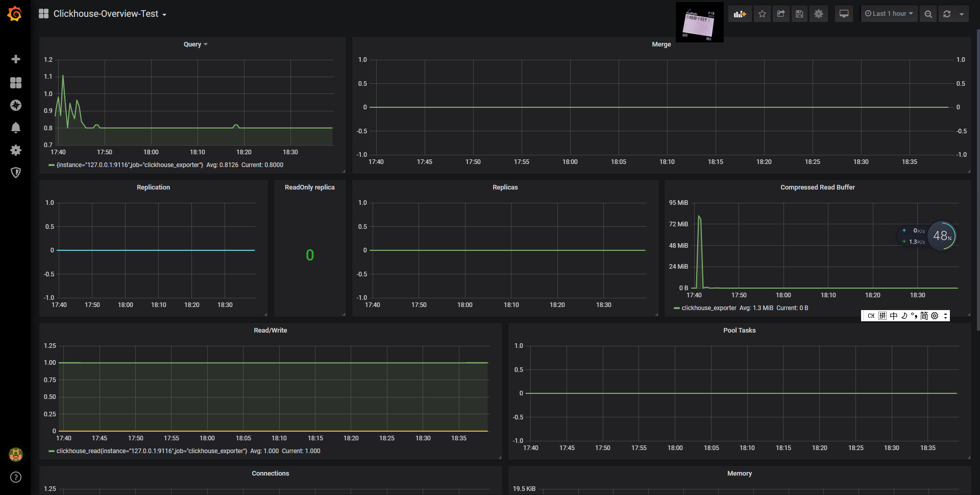Click the Memory panel title
Screen dimensions: 980x495
click(x=740, y=474)
